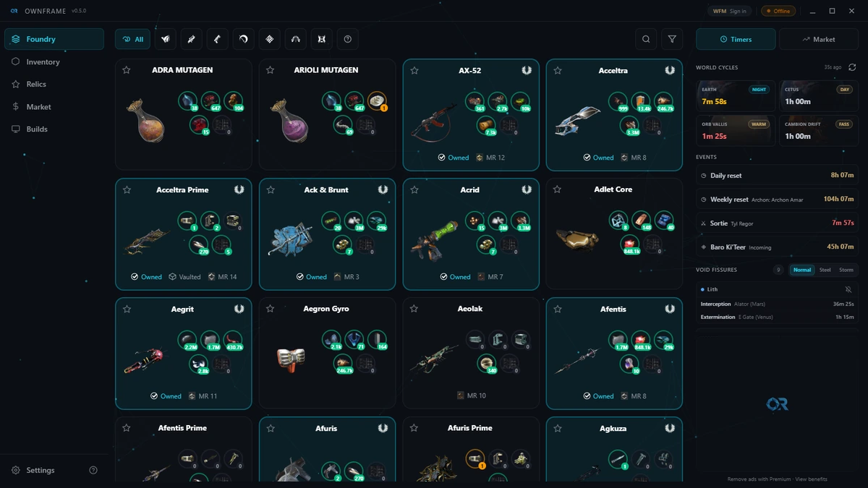The height and width of the screenshot is (488, 868).
Task: Open the help icon beside Settings
Action: point(93,470)
